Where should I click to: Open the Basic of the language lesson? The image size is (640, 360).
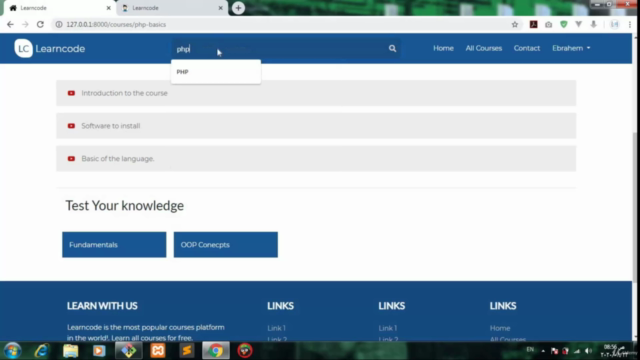316,158
